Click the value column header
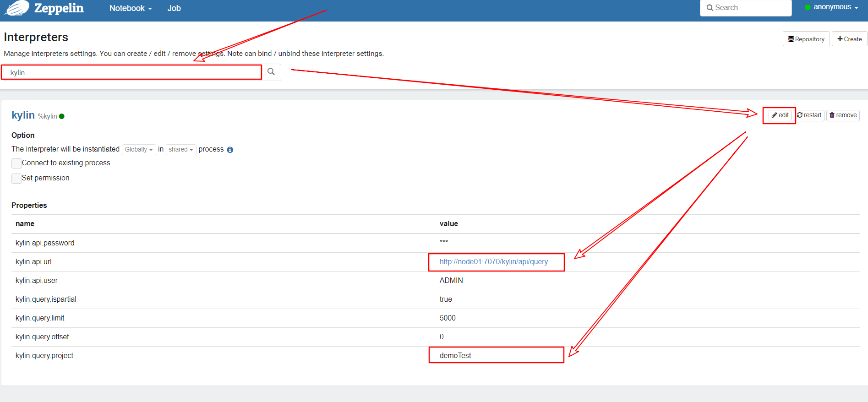The image size is (868, 402). tap(449, 224)
